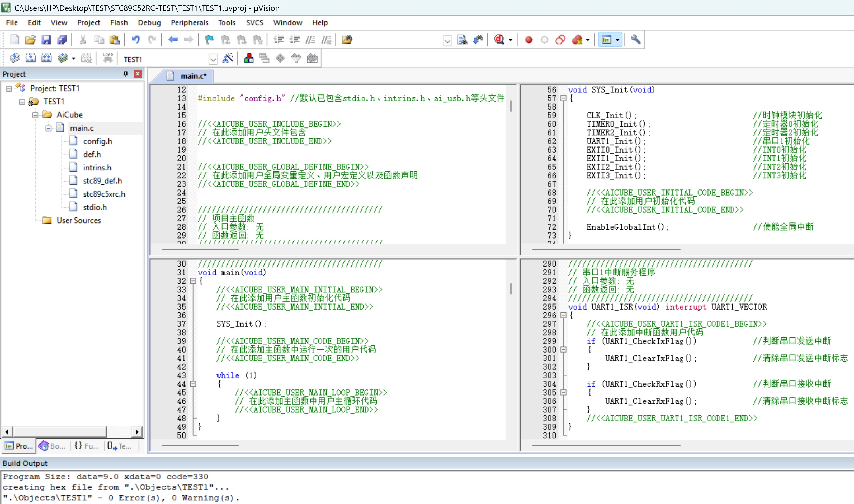Screen dimensions: 854x504
Task: Open the Peripherals menu
Action: [190, 23]
